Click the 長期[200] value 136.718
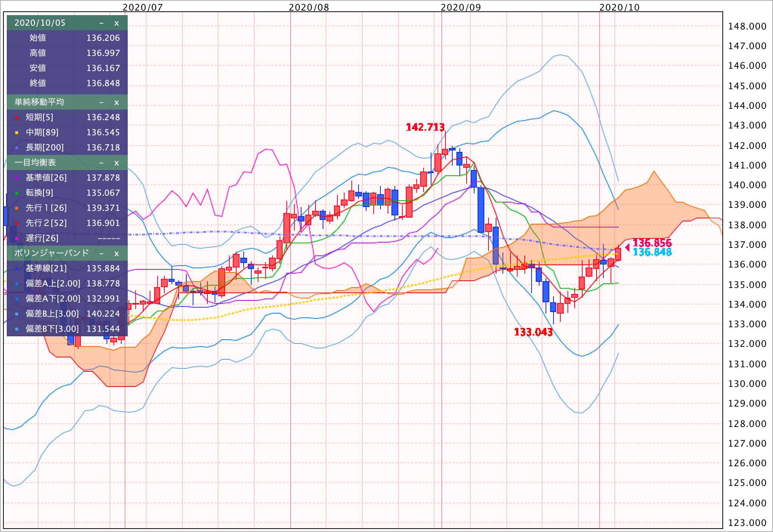Viewport: 773px width, 532px height. tap(103, 148)
